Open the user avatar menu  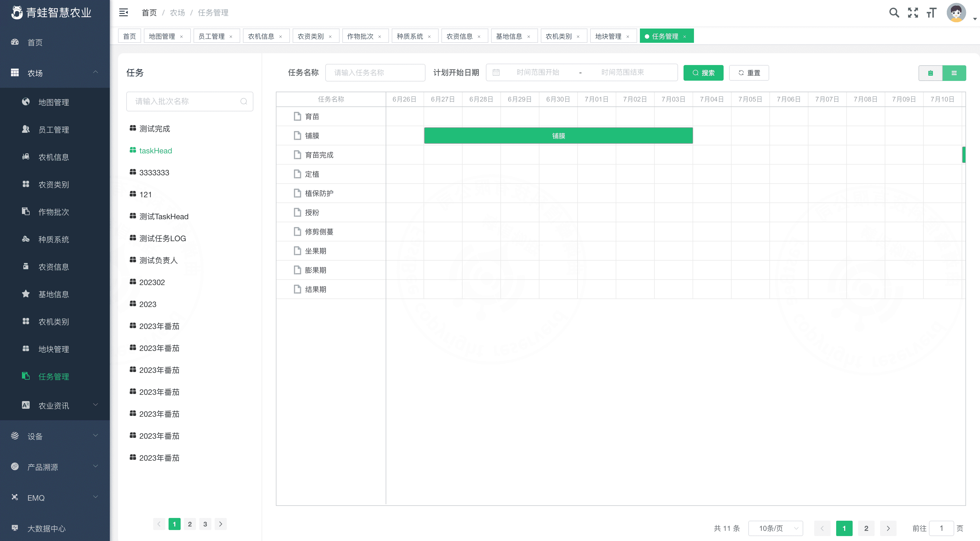click(x=956, y=13)
